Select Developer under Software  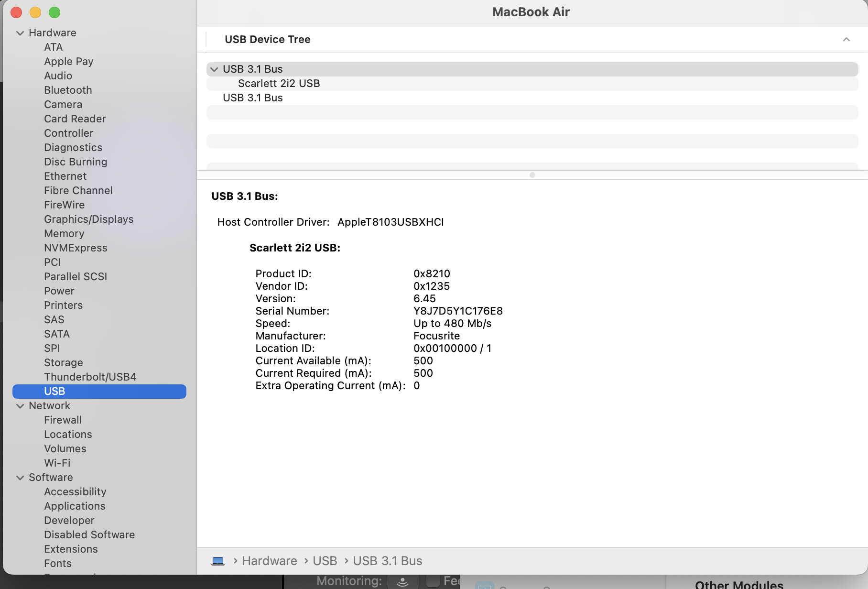point(69,520)
